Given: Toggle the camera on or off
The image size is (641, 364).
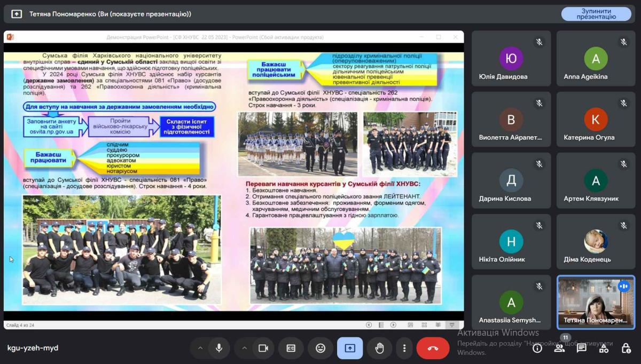Looking at the screenshot, I should point(263,348).
